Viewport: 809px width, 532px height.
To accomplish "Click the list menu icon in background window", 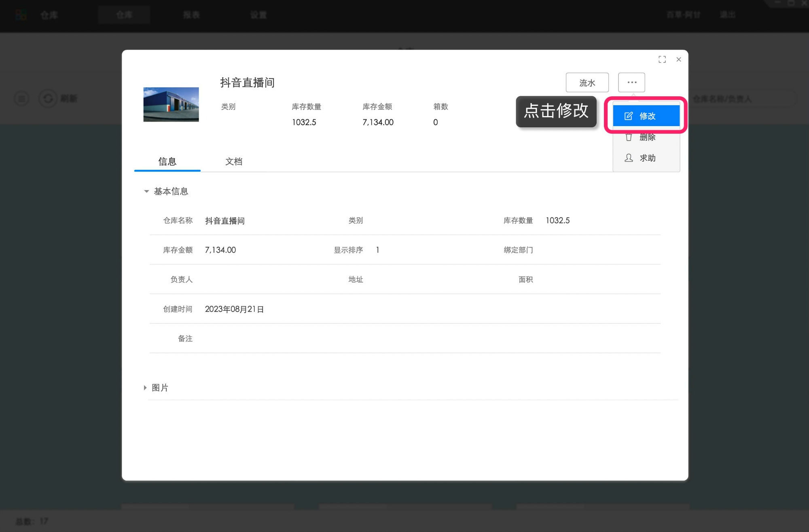I will point(21,99).
